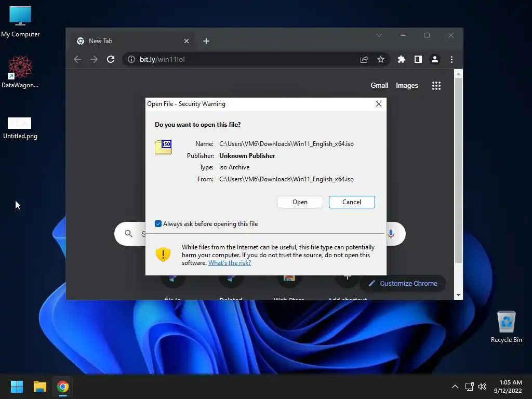Image resolution: width=532 pixels, height=399 pixels.
Task: Select the Untitled.png desktop file
Action: coord(20,128)
